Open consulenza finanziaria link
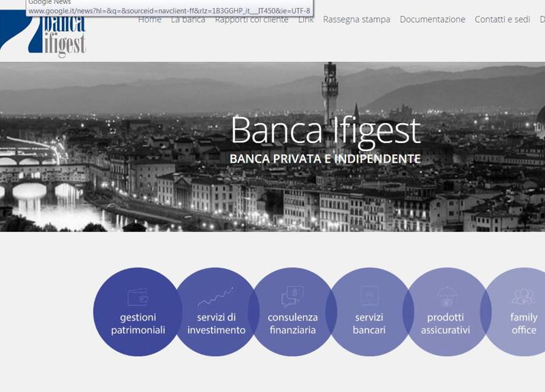This screenshot has height=392, width=545. 293,323
